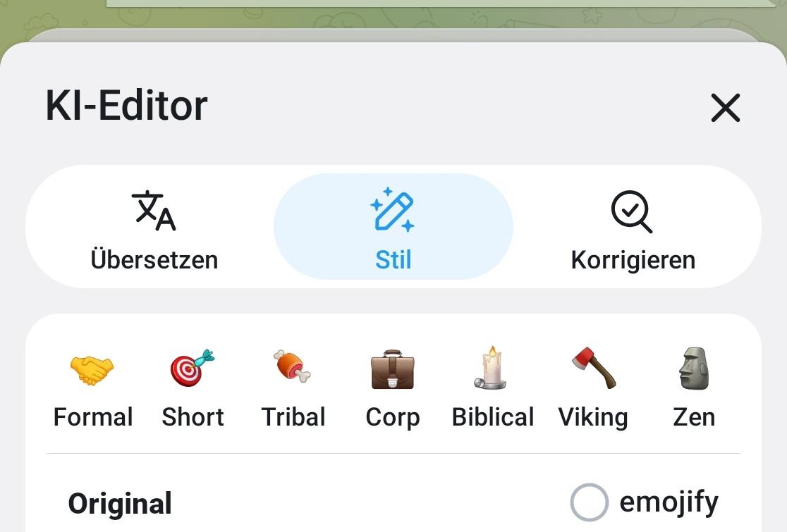The width and height of the screenshot is (787, 532).
Task: Choose the Biblical candle style icon
Action: [492, 369]
